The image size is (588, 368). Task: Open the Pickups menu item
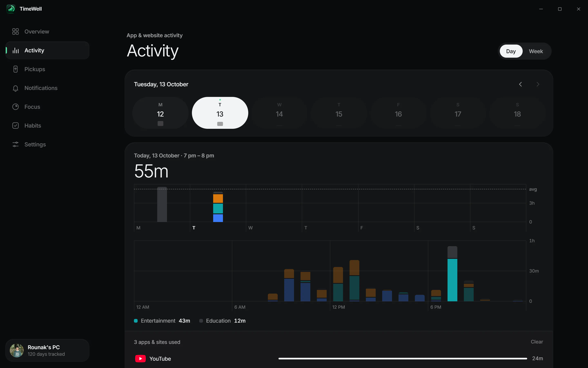(x=47, y=69)
